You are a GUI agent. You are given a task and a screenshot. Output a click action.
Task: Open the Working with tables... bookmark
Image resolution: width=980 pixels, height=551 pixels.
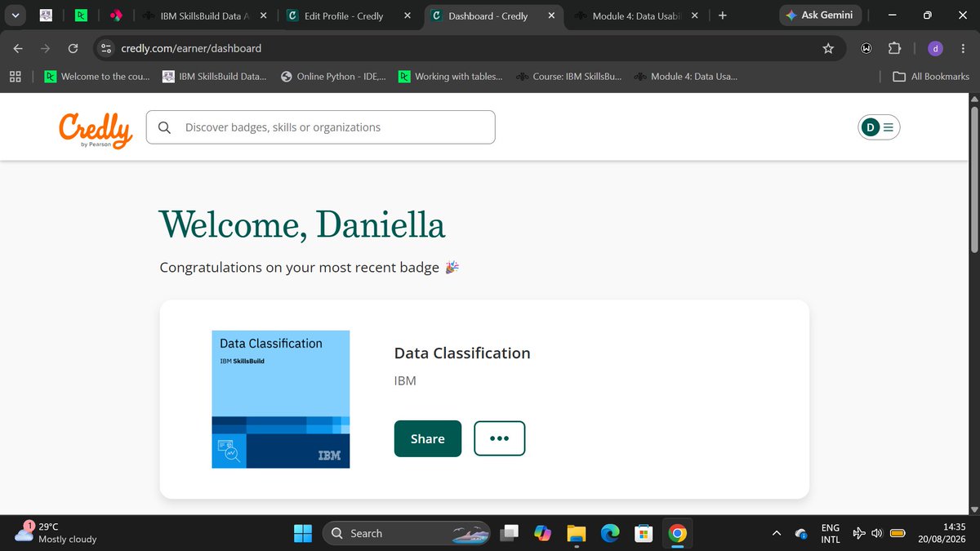[451, 76]
